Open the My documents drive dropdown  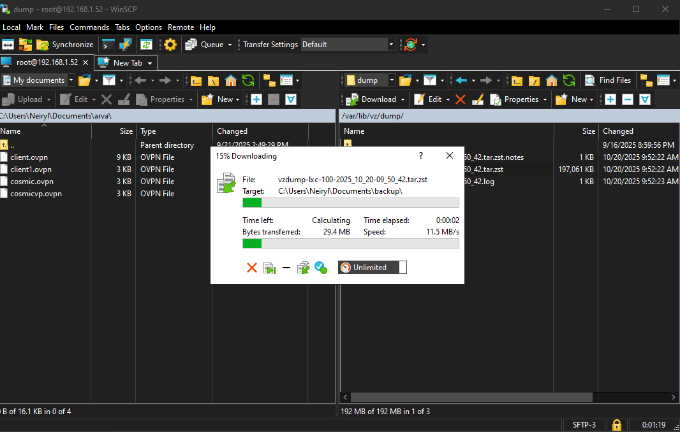point(69,80)
